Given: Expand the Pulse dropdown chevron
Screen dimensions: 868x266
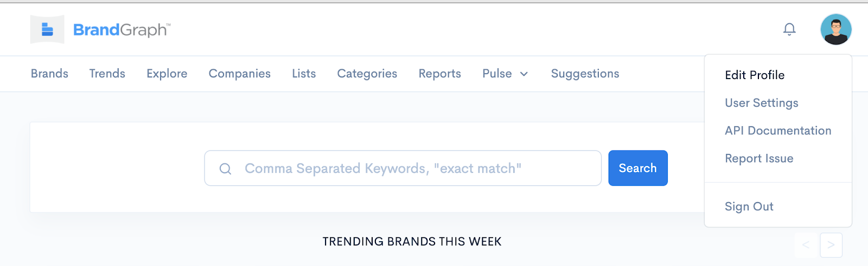Looking at the screenshot, I should tap(524, 74).
